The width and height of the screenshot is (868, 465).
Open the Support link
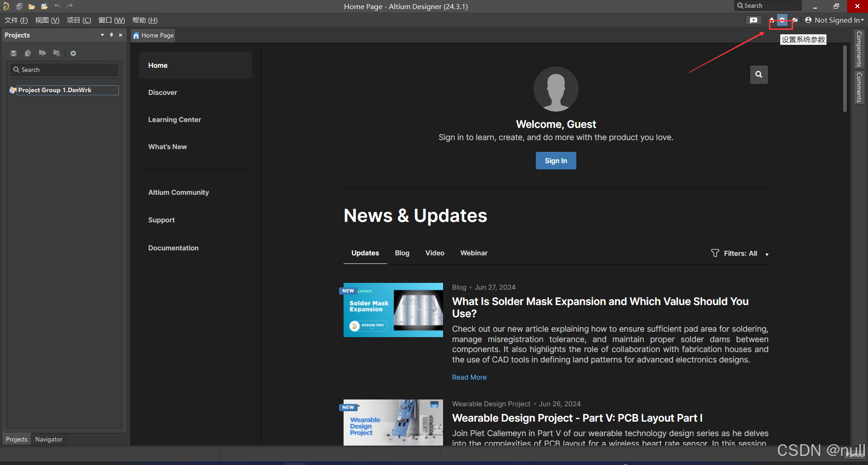[x=161, y=220]
